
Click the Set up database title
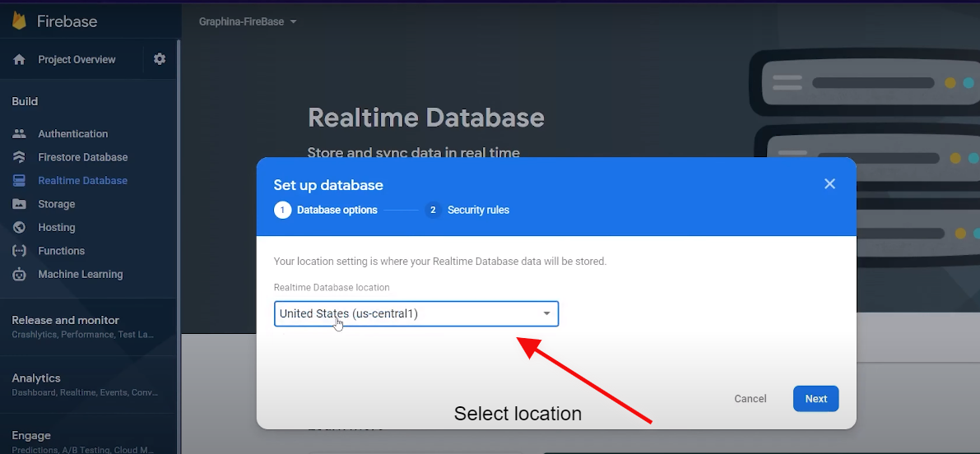click(328, 185)
